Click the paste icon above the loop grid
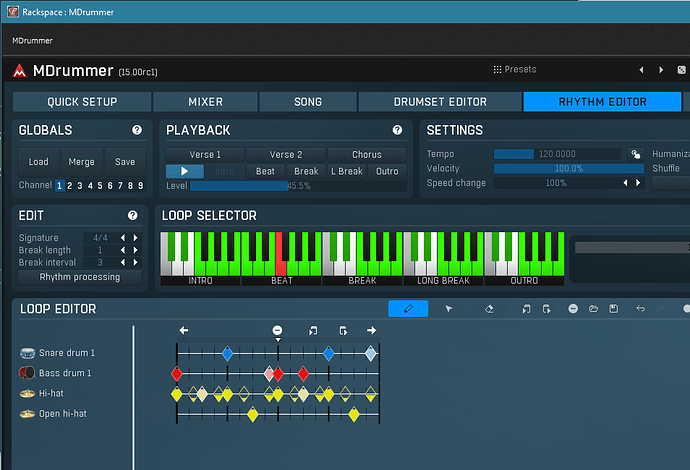This screenshot has width=690, height=470. pos(343,330)
